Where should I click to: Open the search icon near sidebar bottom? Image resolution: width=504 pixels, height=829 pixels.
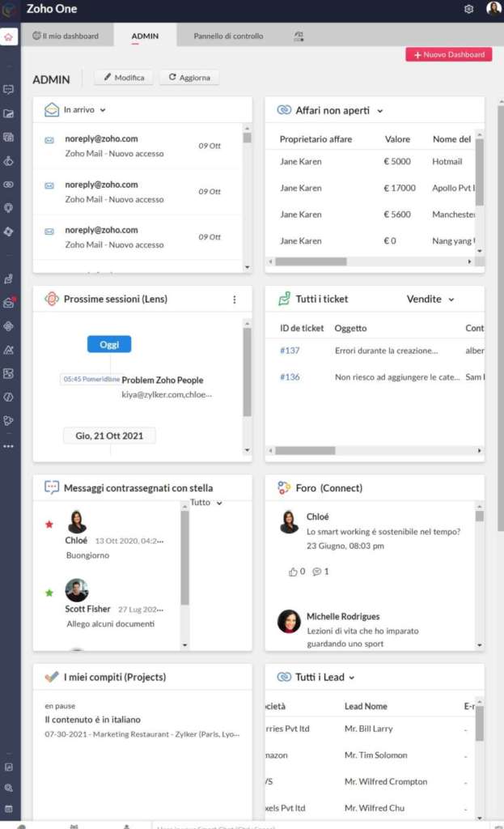[x=8, y=788]
